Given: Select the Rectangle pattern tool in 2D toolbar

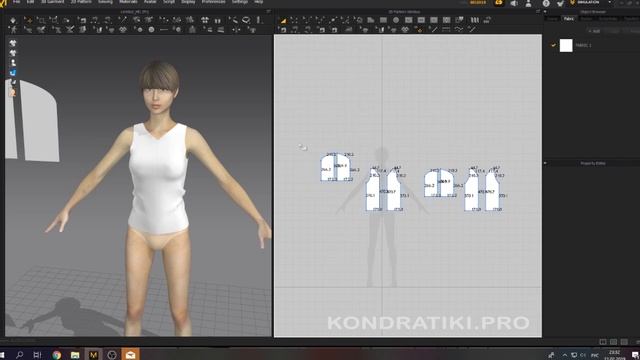Looking at the screenshot, I should [x=383, y=20].
